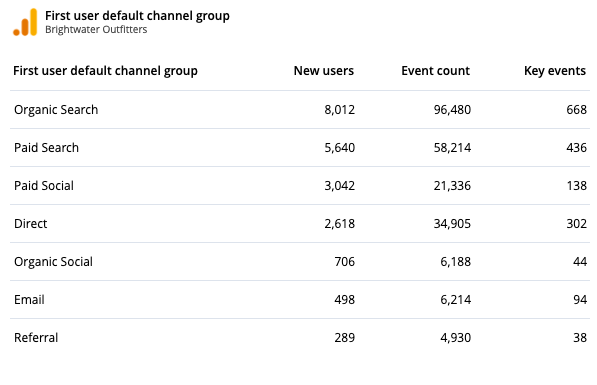Click the 'First user default channel group' column header
This screenshot has height=385, width=597.
(x=105, y=71)
